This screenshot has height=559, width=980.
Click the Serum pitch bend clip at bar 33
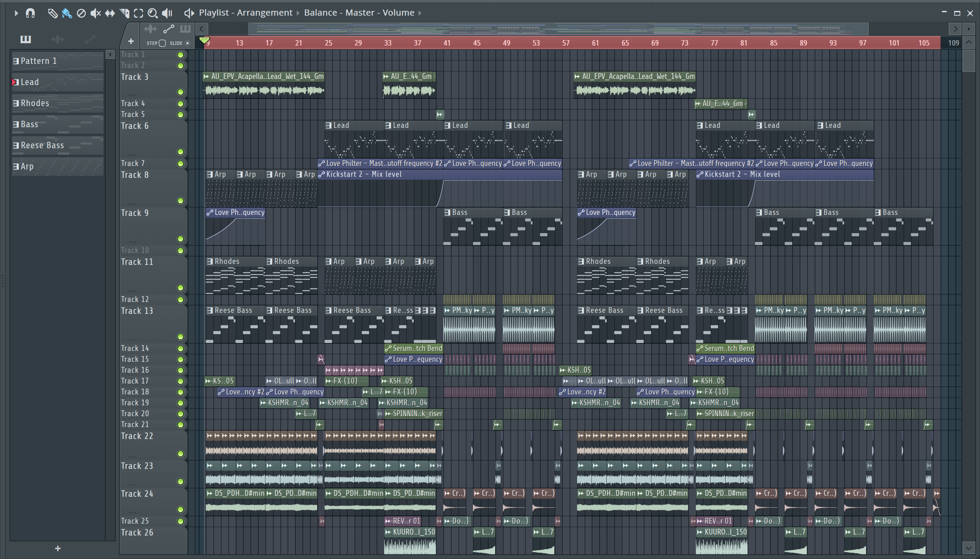(414, 349)
